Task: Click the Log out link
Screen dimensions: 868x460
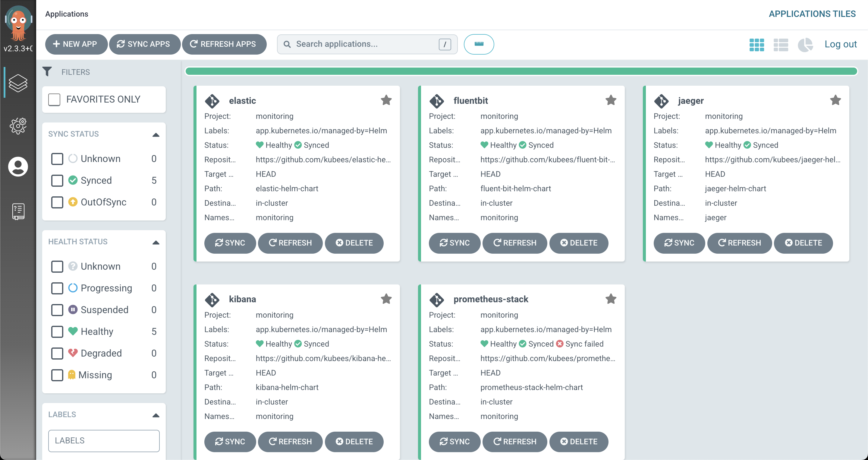Action: pyautogui.click(x=840, y=44)
